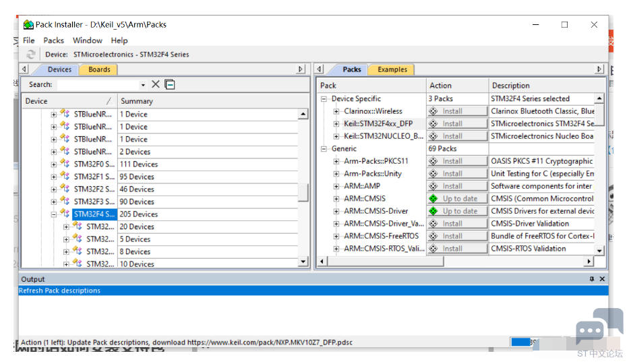Expand the ARM::CMSIS pack node
Image resolution: width=629 pixels, height=364 pixels.
[336, 199]
